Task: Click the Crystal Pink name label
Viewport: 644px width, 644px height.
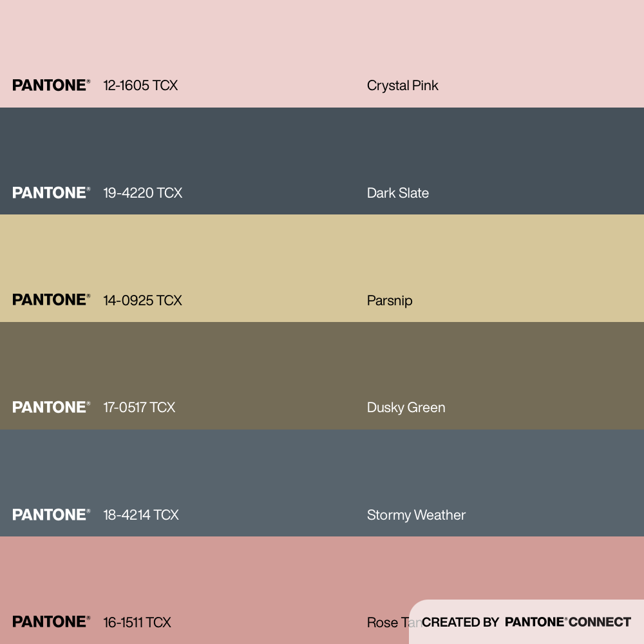Action: click(402, 85)
